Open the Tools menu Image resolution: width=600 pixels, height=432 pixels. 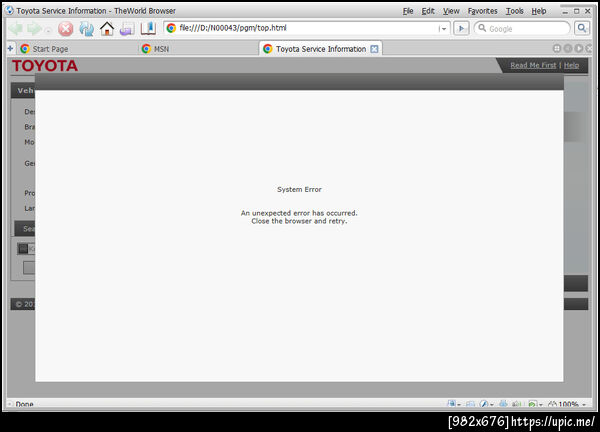[515, 11]
